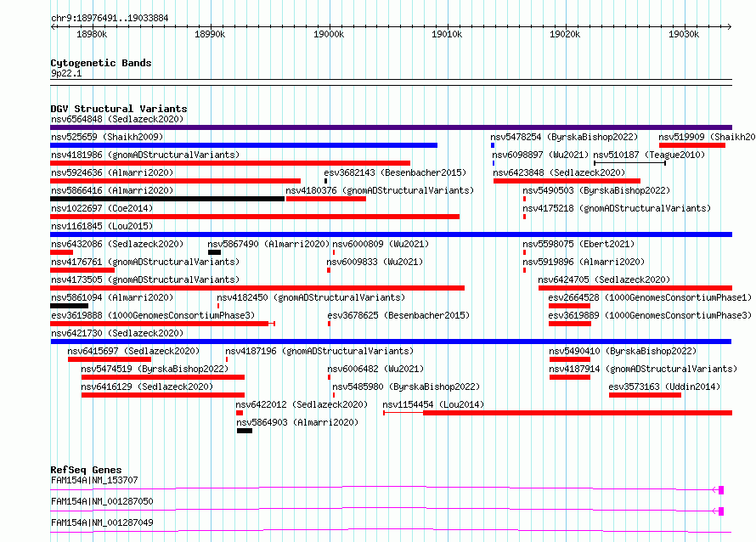Click nsv6423848 (Sedlazeck2020) label

coord(559,172)
